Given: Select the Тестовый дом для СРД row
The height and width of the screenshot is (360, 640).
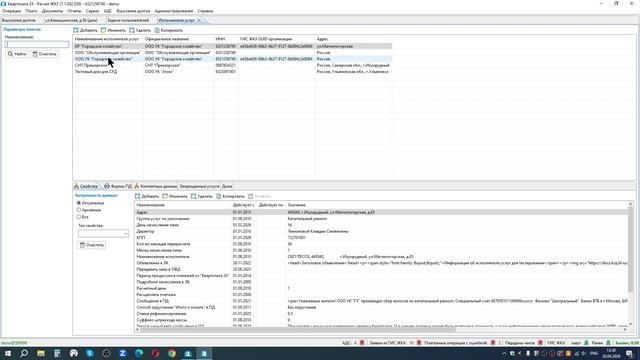Looking at the screenshot, I should tap(233, 71).
